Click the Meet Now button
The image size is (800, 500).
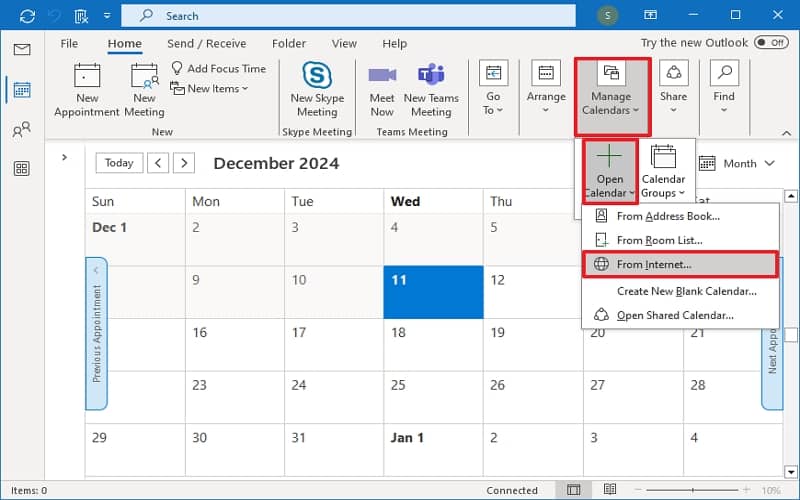[382, 90]
